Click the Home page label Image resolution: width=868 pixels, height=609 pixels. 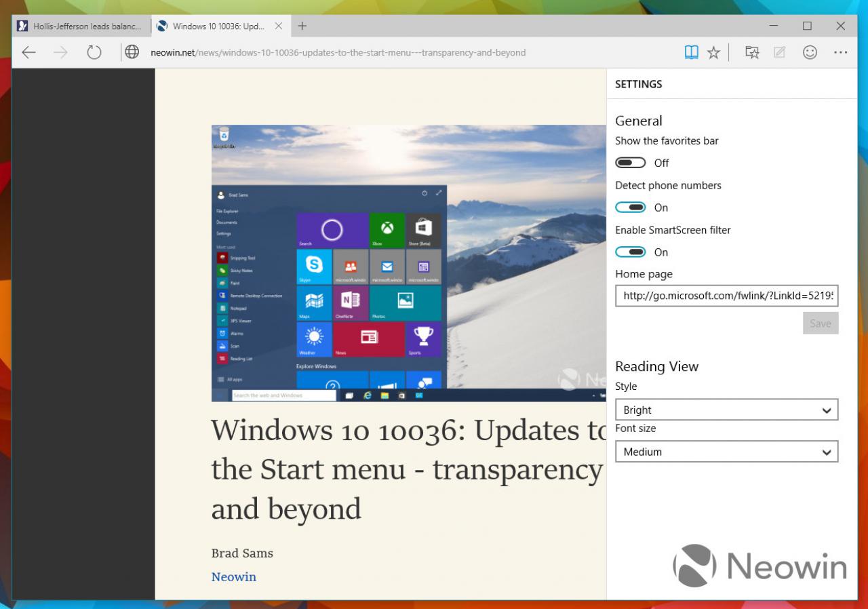tap(644, 274)
